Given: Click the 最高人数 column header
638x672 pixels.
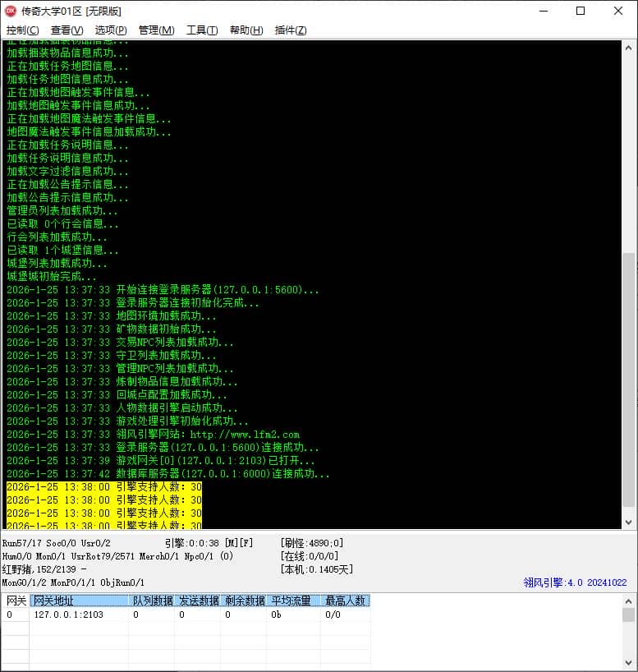Looking at the screenshot, I should [346, 601].
